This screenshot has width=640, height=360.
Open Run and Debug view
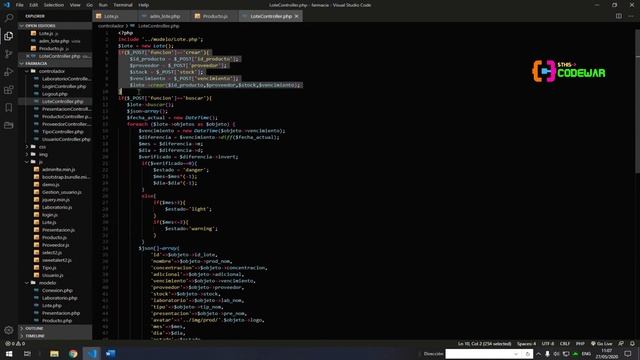click(x=9, y=72)
